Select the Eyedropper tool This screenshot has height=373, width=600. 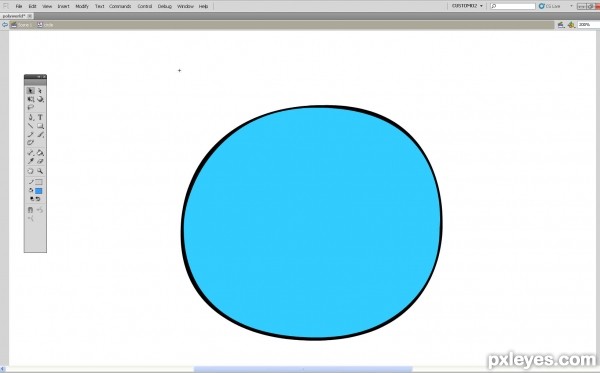[x=31, y=161]
